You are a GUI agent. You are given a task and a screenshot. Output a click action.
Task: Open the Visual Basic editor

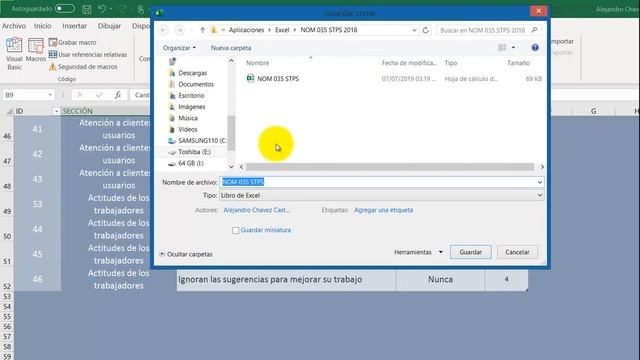point(14,53)
